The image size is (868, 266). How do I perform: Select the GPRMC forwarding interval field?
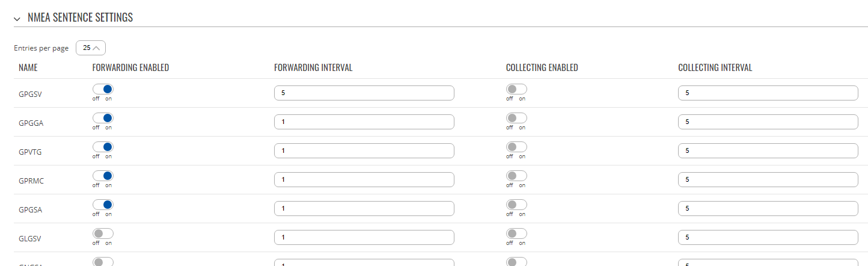364,179
